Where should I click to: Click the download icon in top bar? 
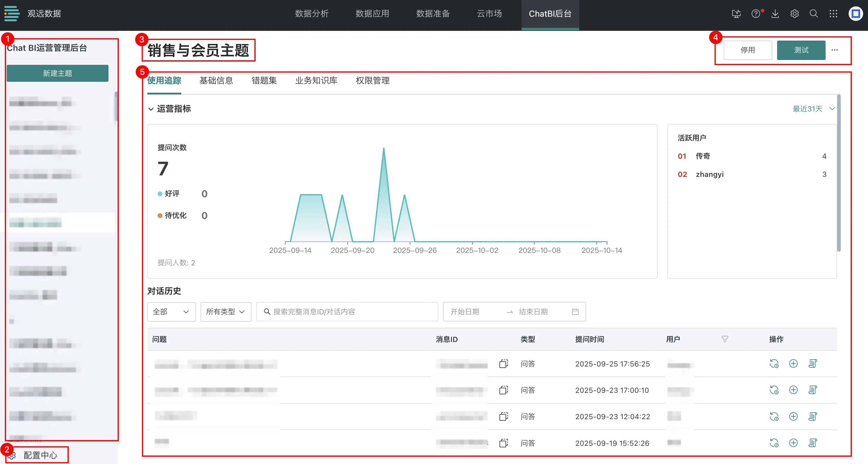775,14
